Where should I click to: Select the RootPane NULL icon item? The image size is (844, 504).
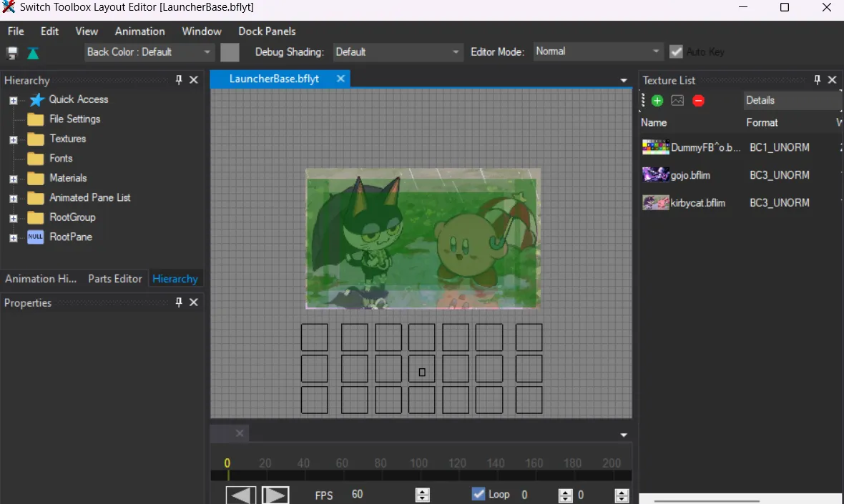click(x=36, y=237)
